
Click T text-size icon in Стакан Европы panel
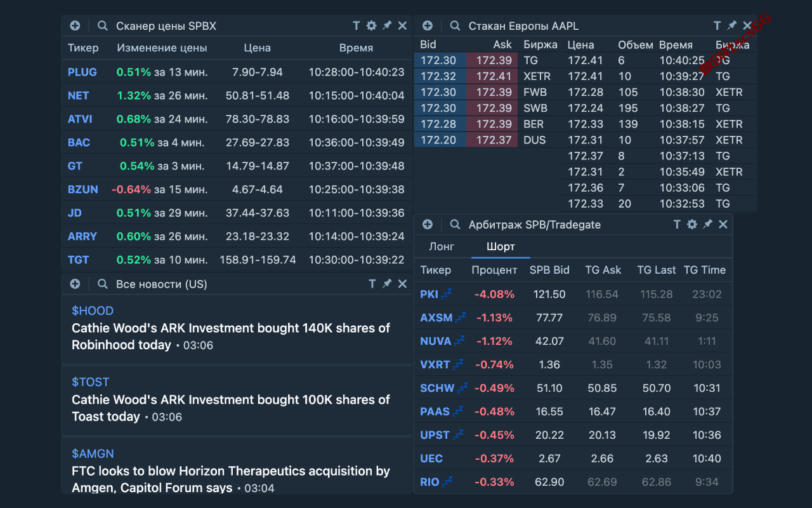click(717, 25)
